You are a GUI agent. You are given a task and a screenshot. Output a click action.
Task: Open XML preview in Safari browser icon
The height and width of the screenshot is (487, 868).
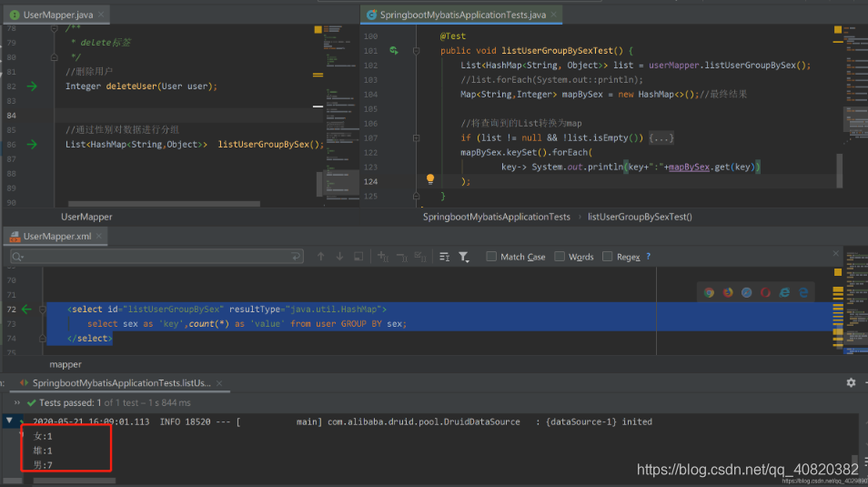coord(747,292)
